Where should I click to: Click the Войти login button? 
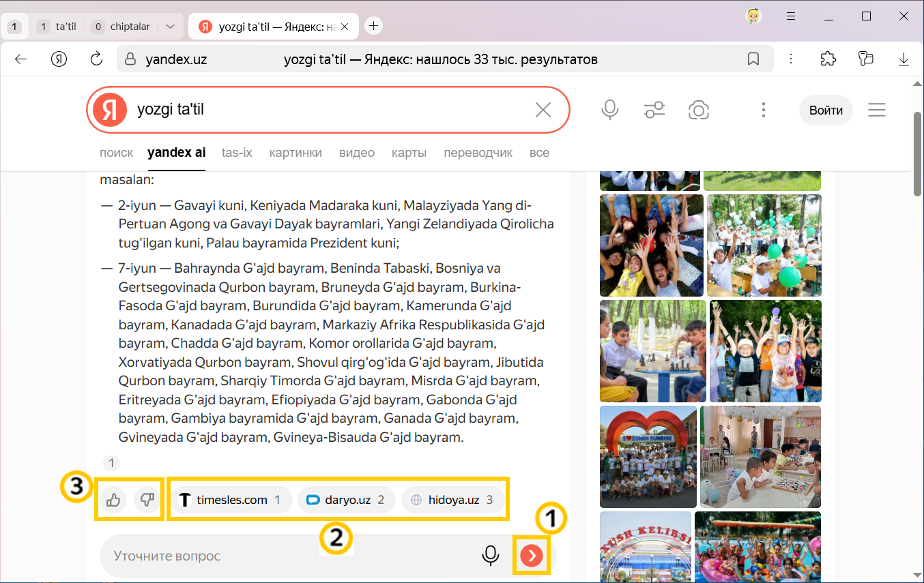click(x=826, y=110)
